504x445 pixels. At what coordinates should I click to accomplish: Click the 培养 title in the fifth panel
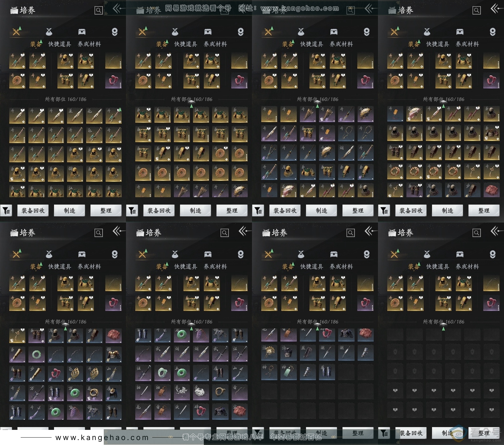[27, 232]
